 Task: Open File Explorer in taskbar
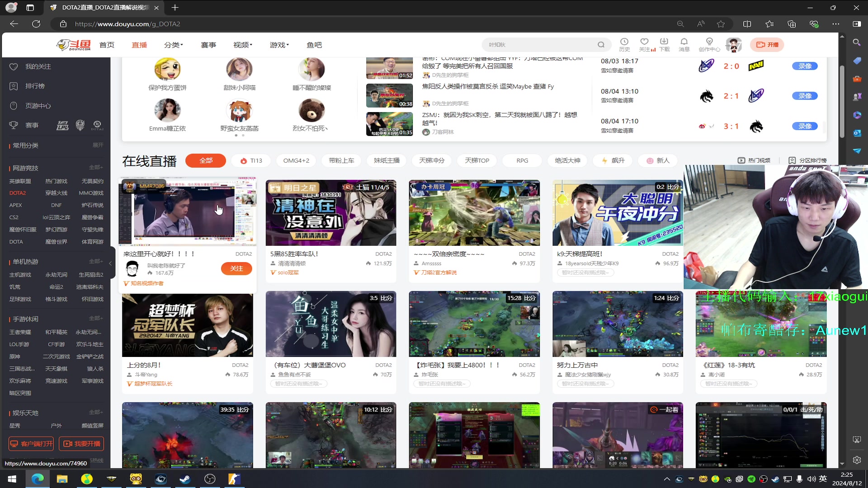coord(62,479)
